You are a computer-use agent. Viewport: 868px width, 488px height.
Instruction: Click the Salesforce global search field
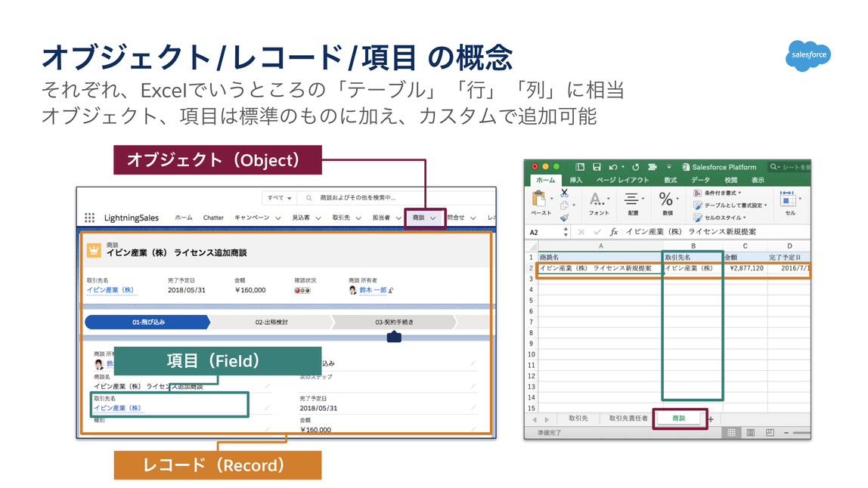(395, 197)
